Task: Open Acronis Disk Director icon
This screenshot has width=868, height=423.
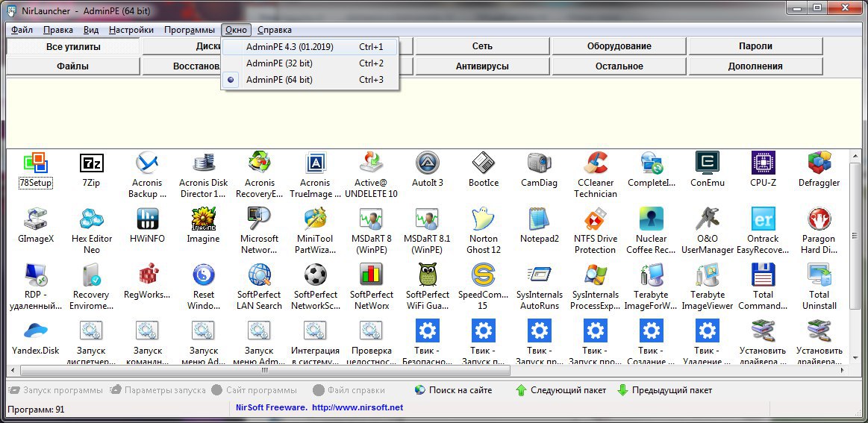Action: coord(204,163)
